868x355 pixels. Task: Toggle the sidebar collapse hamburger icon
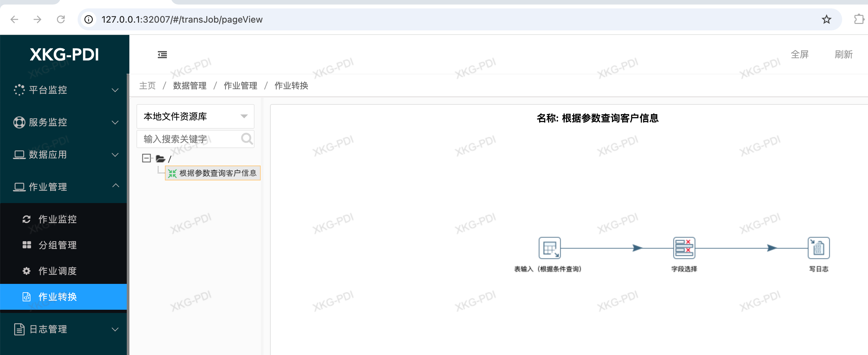(162, 55)
